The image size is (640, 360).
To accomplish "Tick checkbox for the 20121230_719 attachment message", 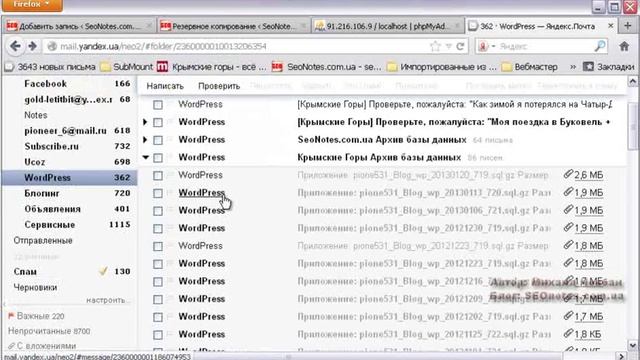I will click(158, 229).
